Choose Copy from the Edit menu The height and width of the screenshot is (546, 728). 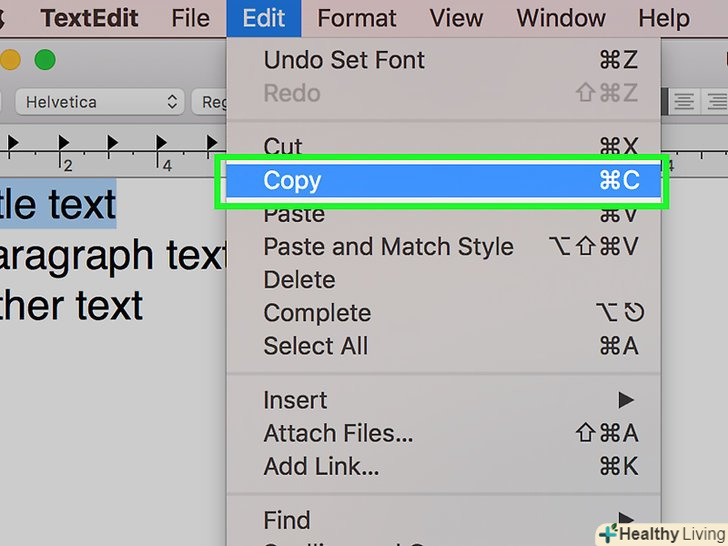443,180
